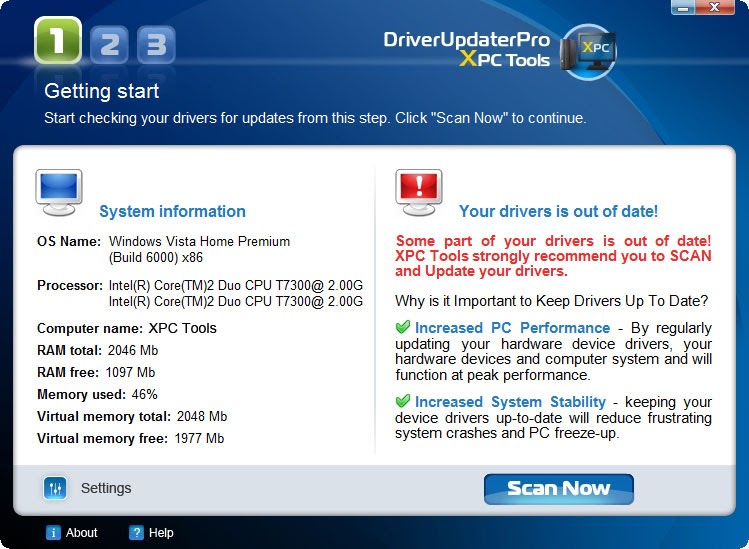Open the Settings link

[106, 488]
